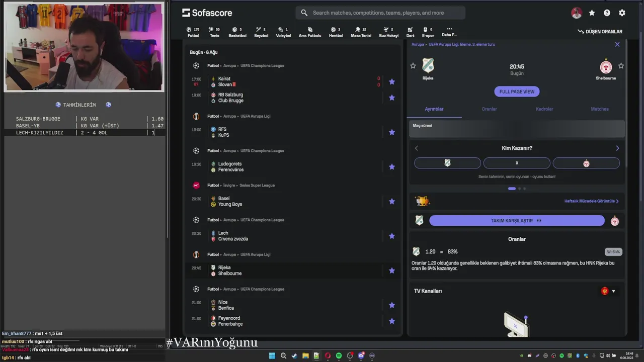Open Steam from the taskbar

294,355
